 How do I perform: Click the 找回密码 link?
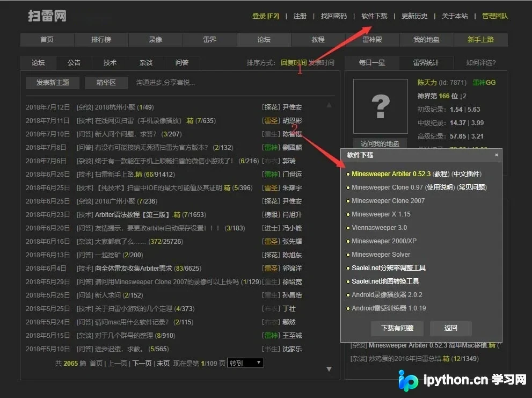pos(334,16)
